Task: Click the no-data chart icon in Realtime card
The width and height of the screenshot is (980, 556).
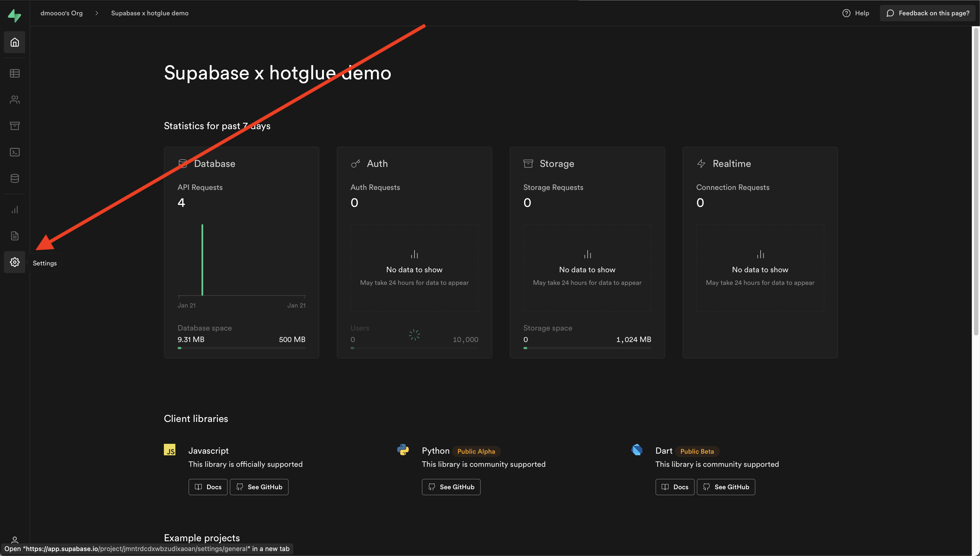Action: pos(760,254)
